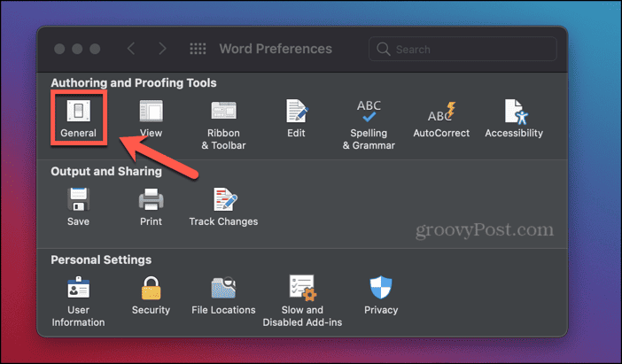Image resolution: width=622 pixels, height=364 pixels.
Task: Minimize the Word Preferences window
Action: [77, 49]
